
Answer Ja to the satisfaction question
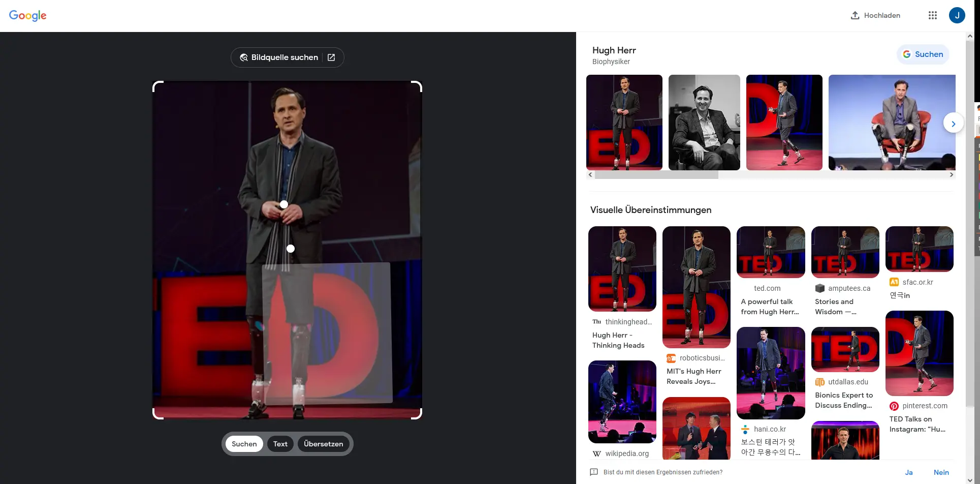pyautogui.click(x=908, y=472)
